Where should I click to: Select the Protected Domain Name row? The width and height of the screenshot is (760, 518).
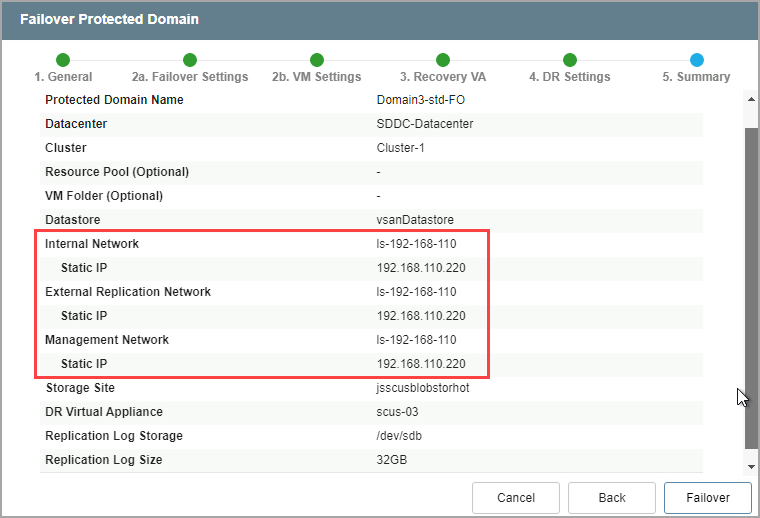click(370, 100)
